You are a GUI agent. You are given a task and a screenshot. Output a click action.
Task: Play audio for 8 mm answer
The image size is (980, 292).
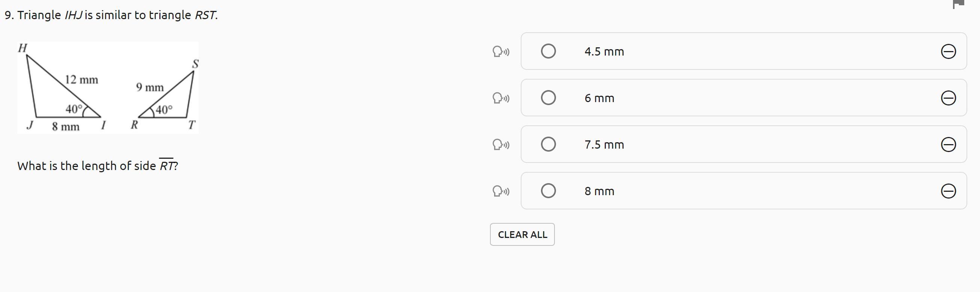[x=500, y=191]
